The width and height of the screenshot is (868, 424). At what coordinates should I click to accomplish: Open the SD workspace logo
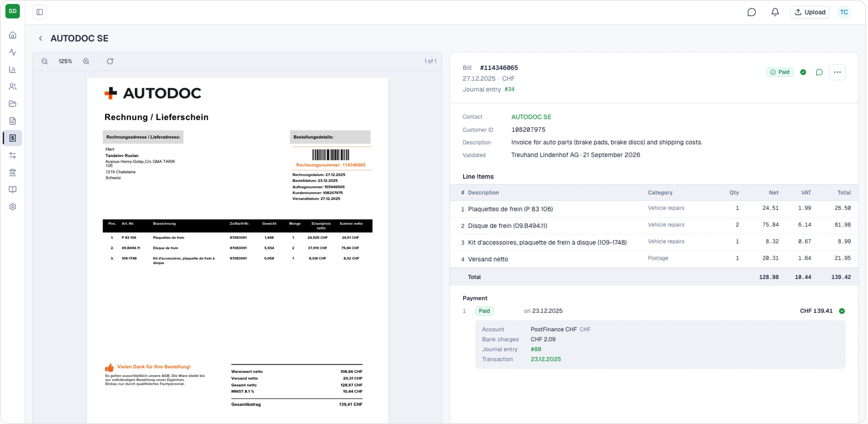pyautogui.click(x=13, y=11)
